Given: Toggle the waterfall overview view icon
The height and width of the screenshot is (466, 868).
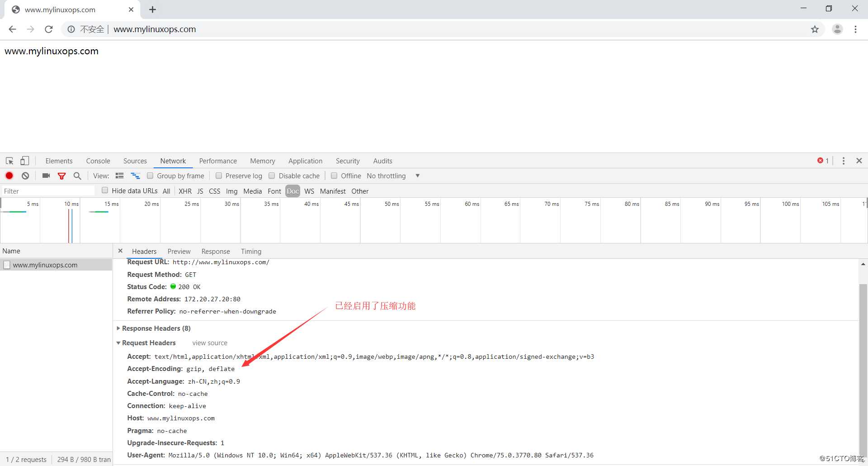Looking at the screenshot, I should pos(135,176).
